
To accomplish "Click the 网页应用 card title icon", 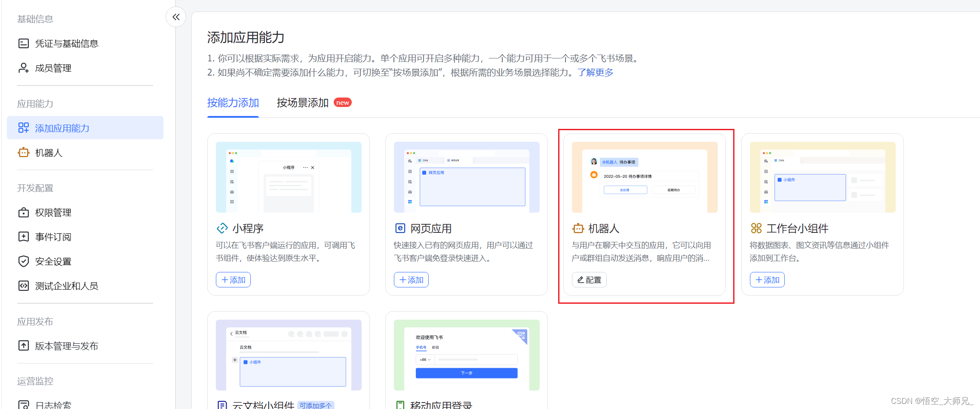I will tap(400, 228).
